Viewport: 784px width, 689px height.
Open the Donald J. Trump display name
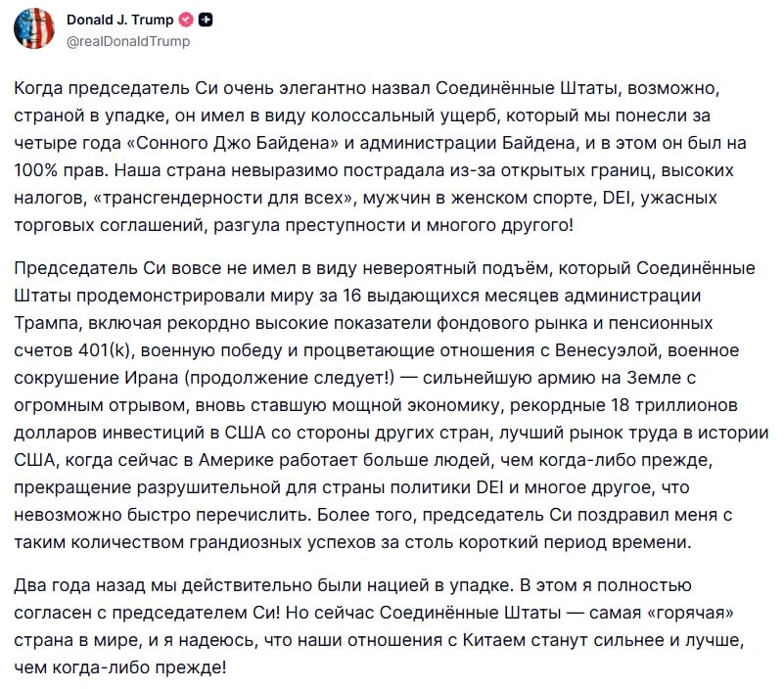tap(120, 20)
